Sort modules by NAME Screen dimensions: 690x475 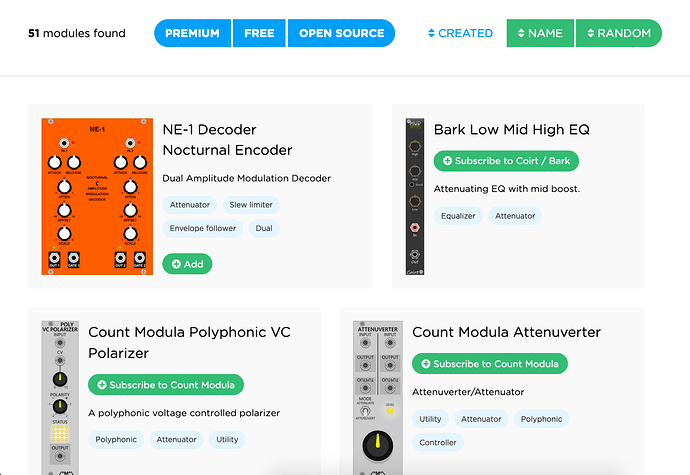(x=540, y=33)
